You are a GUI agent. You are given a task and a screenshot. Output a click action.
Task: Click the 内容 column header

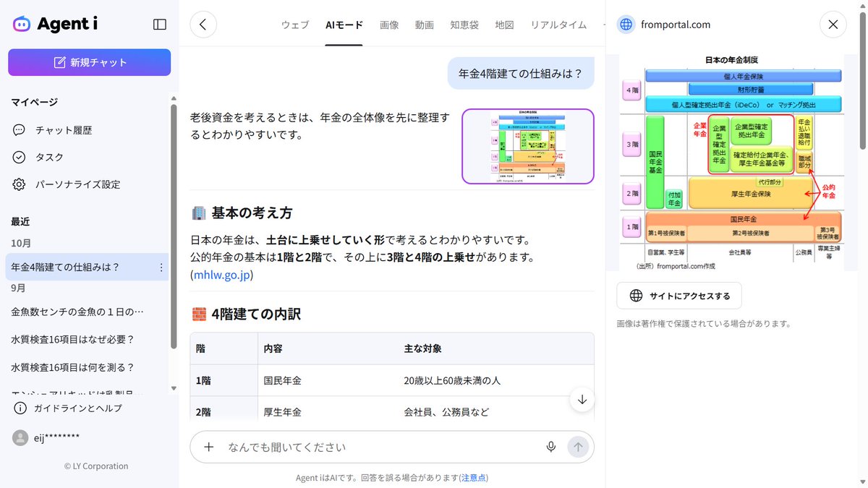click(x=273, y=348)
